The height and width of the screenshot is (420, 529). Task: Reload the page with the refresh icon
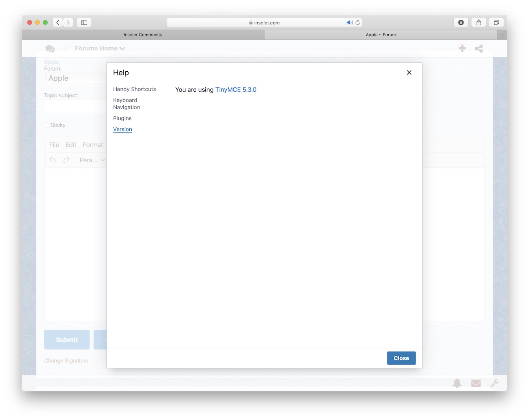pos(358,22)
